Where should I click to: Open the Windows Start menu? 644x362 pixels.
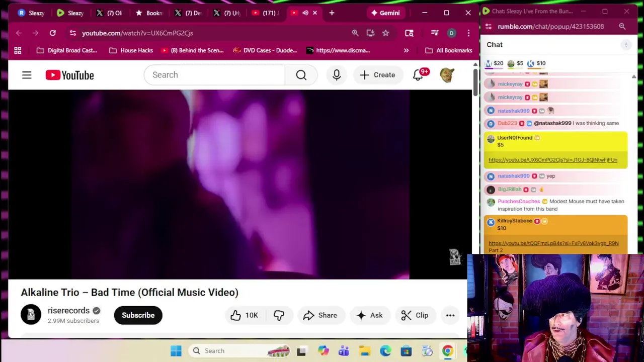[x=176, y=350]
